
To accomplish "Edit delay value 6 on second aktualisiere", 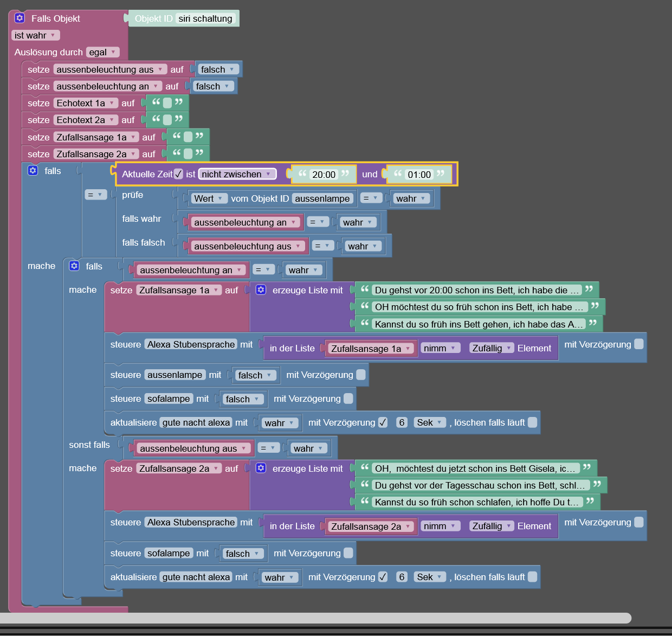I will (402, 577).
